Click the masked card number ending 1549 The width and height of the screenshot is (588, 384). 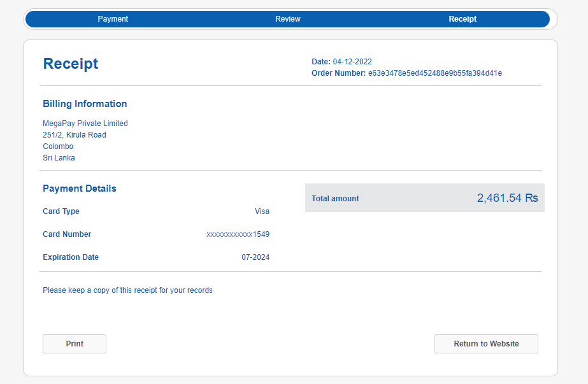(238, 234)
